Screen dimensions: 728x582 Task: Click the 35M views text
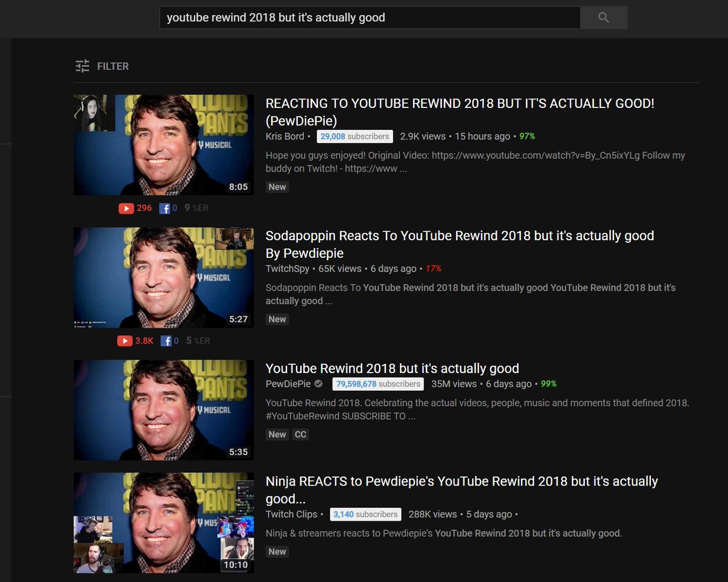click(x=454, y=384)
